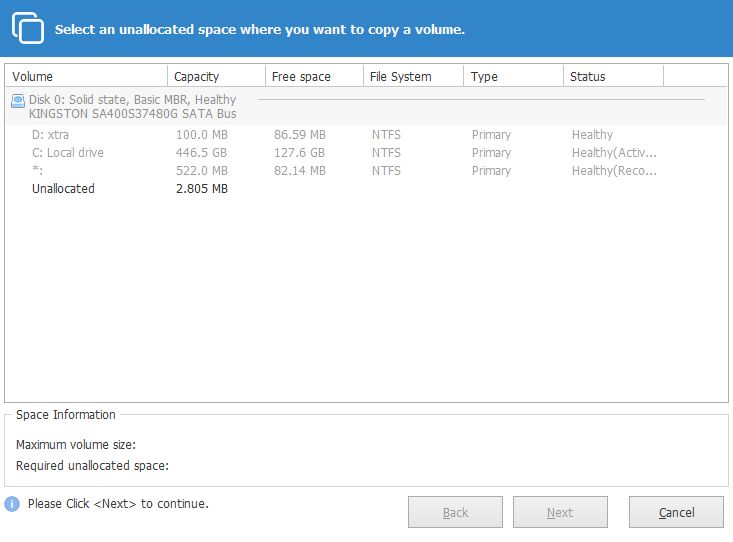Click the 100.0 MB capacity cell
The width and height of the screenshot is (733, 542).
(201, 135)
